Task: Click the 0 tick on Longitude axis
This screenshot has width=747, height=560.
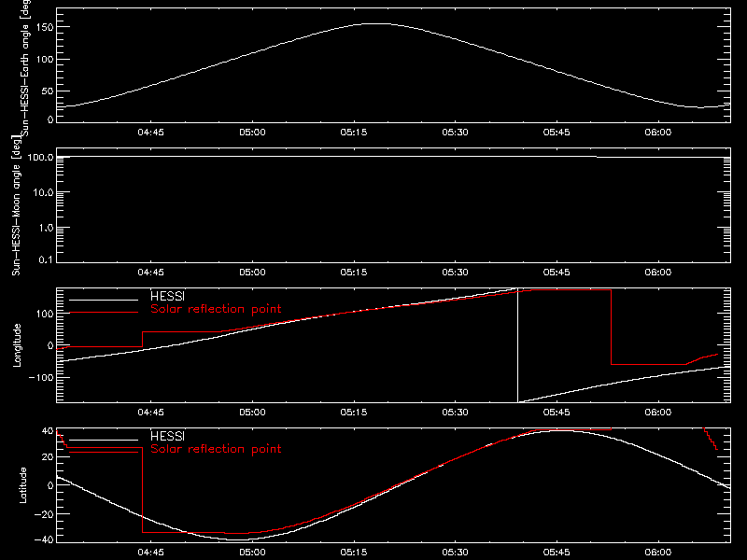Action: click(51, 345)
